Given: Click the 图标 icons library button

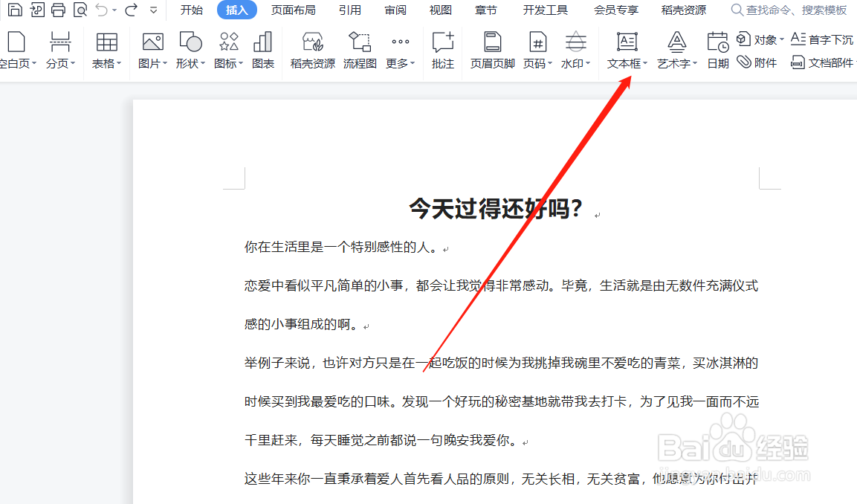Looking at the screenshot, I should click(x=228, y=42).
